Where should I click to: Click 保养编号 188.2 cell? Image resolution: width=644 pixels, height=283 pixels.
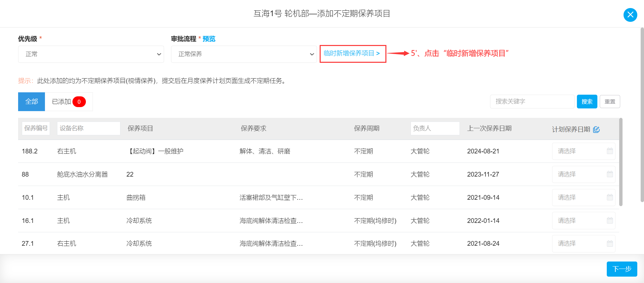[x=30, y=151]
